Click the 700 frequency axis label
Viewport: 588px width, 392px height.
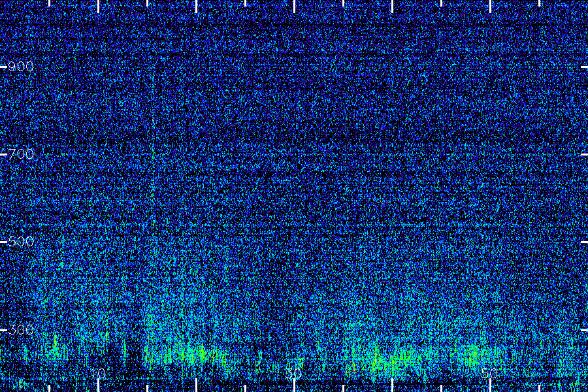click(21, 154)
